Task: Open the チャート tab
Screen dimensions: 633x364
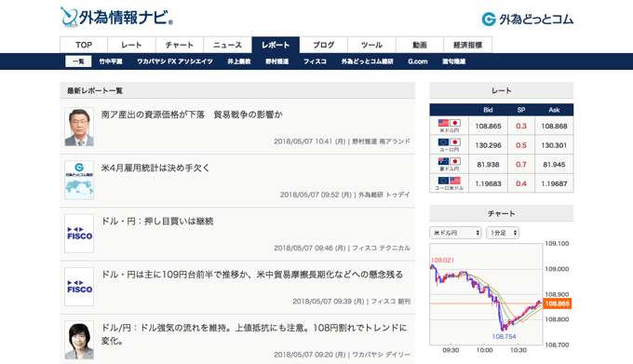Action: [180, 45]
